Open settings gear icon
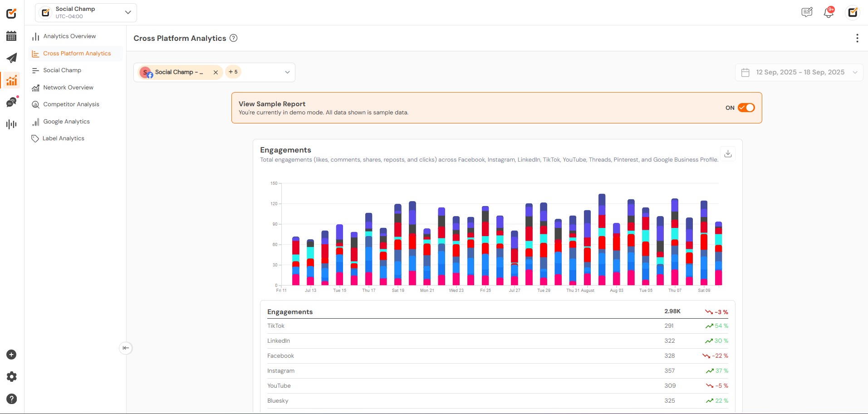This screenshot has width=868, height=414. point(12,376)
